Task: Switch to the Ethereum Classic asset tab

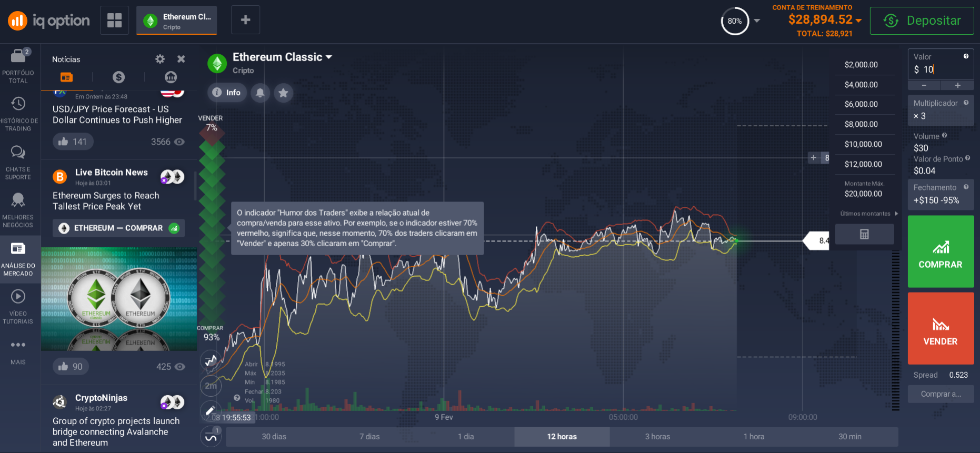Action: coord(177,21)
